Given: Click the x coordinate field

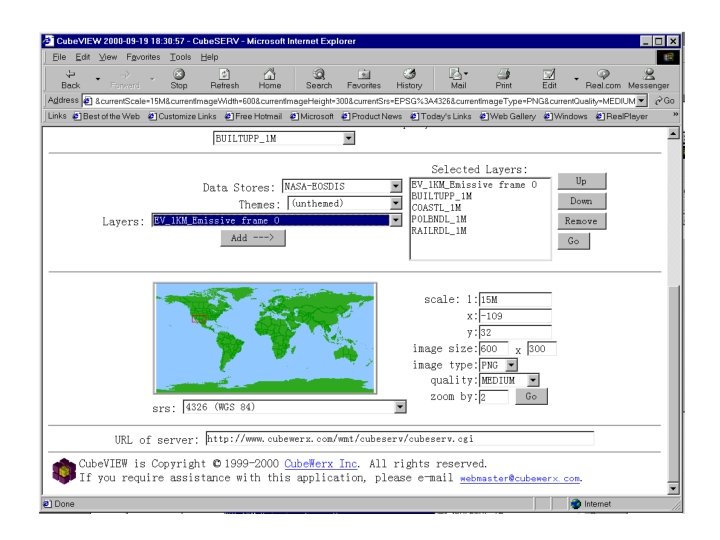Looking at the screenshot, I should [x=515, y=316].
